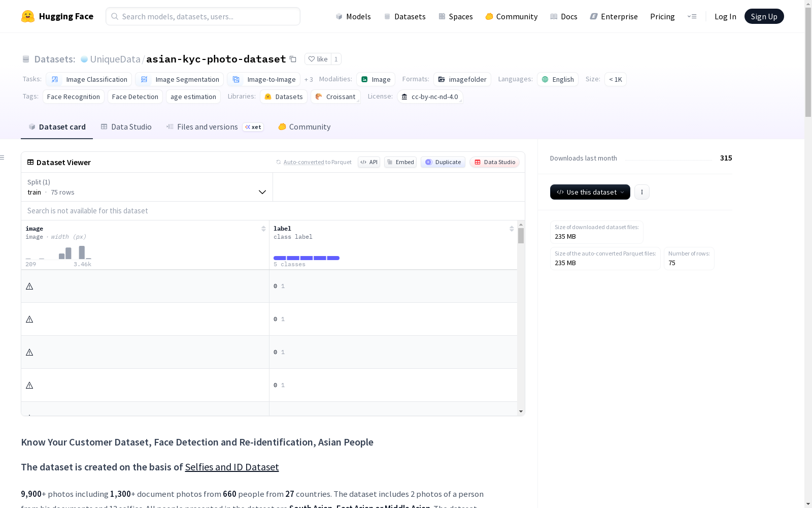Click the viewer scrollbar up arrow
The height and width of the screenshot is (508, 812).
(521, 225)
